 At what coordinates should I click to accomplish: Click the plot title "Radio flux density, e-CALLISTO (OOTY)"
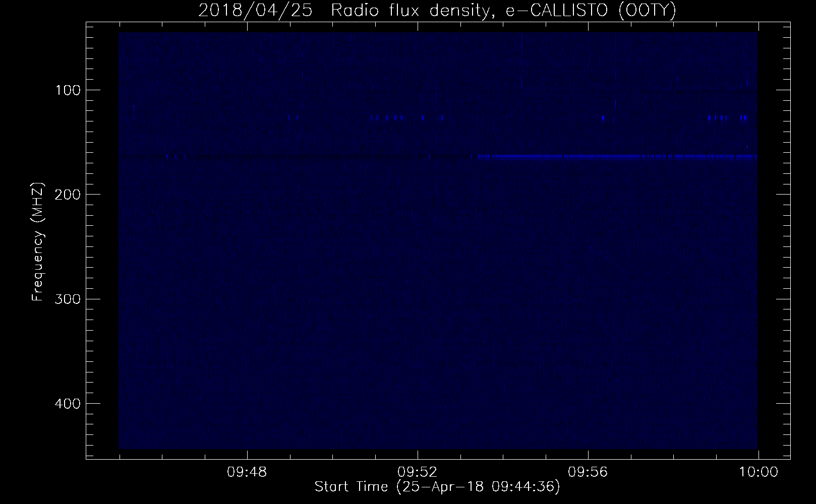(x=503, y=11)
